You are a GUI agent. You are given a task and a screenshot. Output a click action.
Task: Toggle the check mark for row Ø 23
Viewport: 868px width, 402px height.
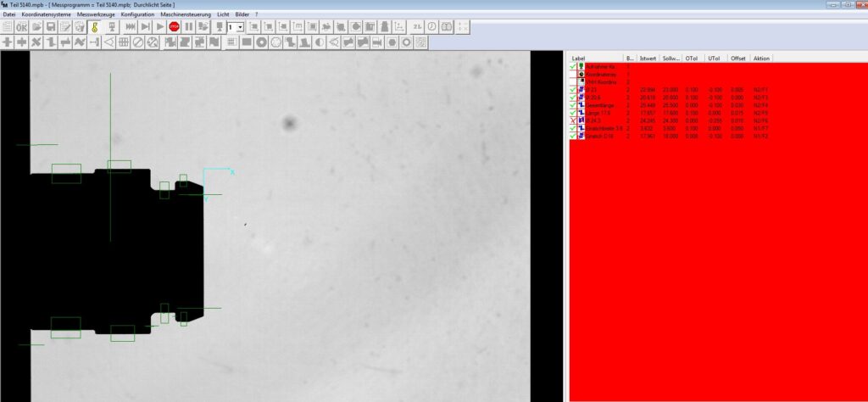[574, 89]
